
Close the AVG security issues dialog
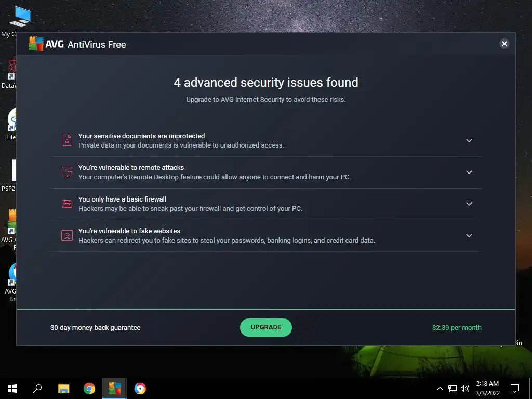[504, 44]
